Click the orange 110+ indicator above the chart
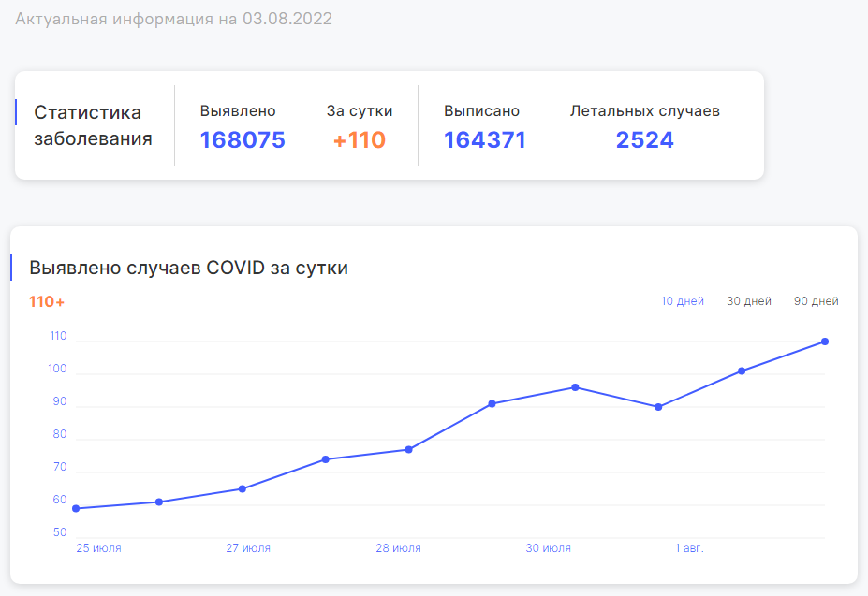 pos(47,302)
